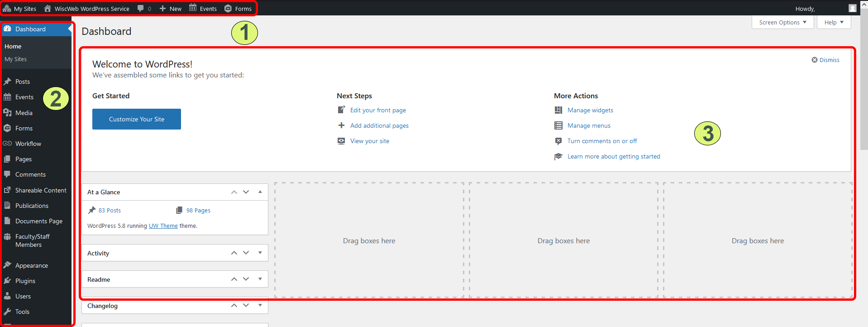The image size is (868, 327).
Task: Click the View your site link
Action: 370,141
